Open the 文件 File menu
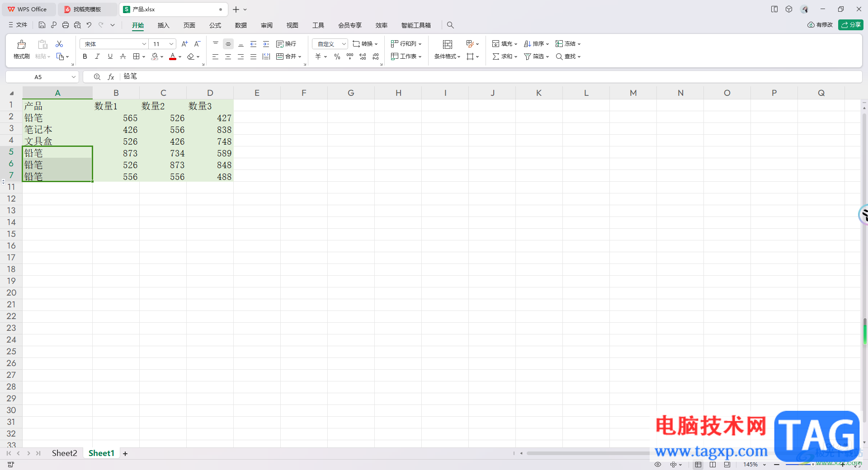Image resolution: width=868 pixels, height=470 pixels. [18, 25]
